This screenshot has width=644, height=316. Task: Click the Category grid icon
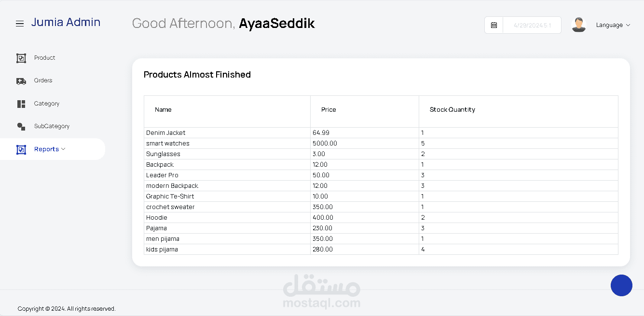point(21,104)
